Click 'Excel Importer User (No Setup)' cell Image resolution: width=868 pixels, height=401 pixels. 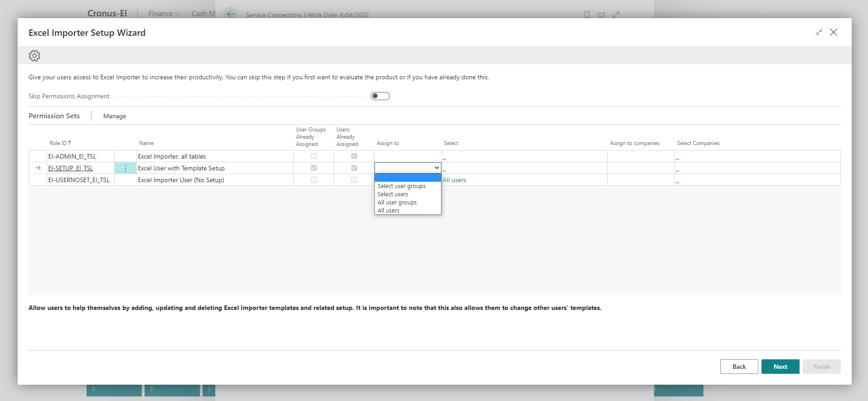pyautogui.click(x=215, y=180)
